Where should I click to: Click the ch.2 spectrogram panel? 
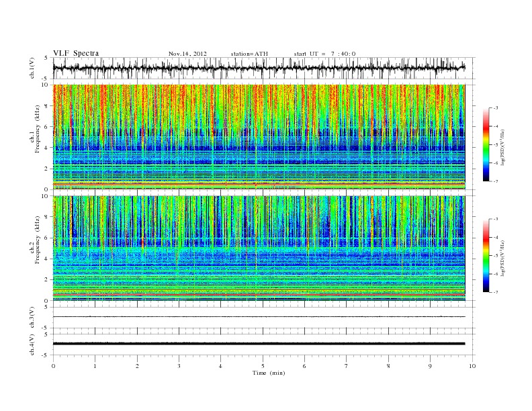259,248
